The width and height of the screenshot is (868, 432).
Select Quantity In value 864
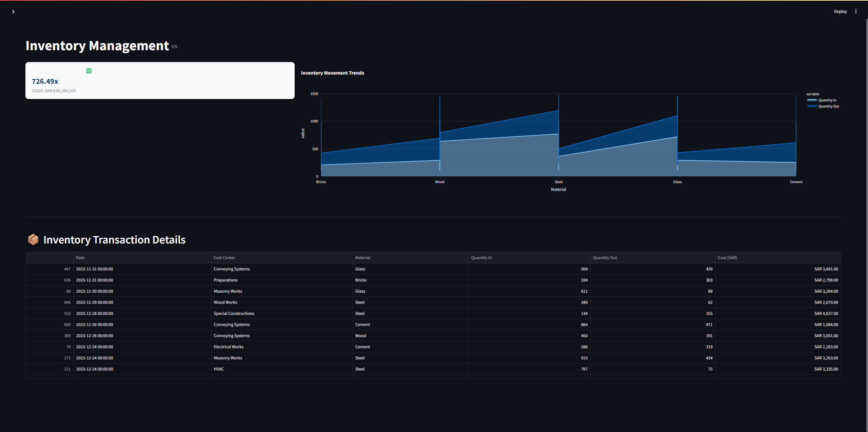(529, 325)
